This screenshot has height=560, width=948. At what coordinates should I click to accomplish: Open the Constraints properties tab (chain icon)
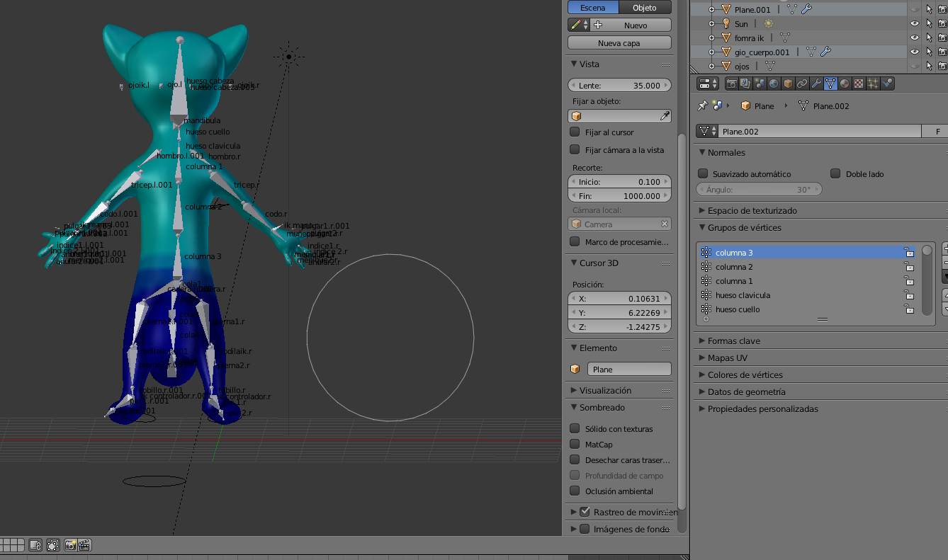[802, 84]
